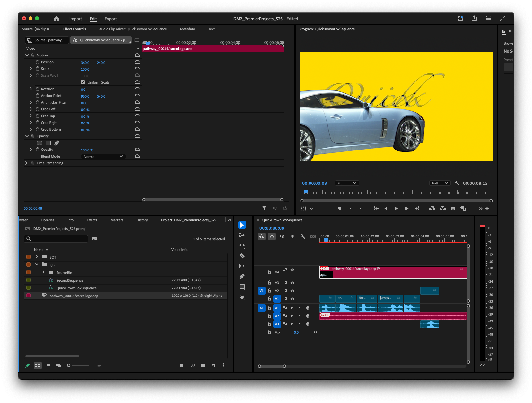Open the Export workspace tab

point(110,19)
